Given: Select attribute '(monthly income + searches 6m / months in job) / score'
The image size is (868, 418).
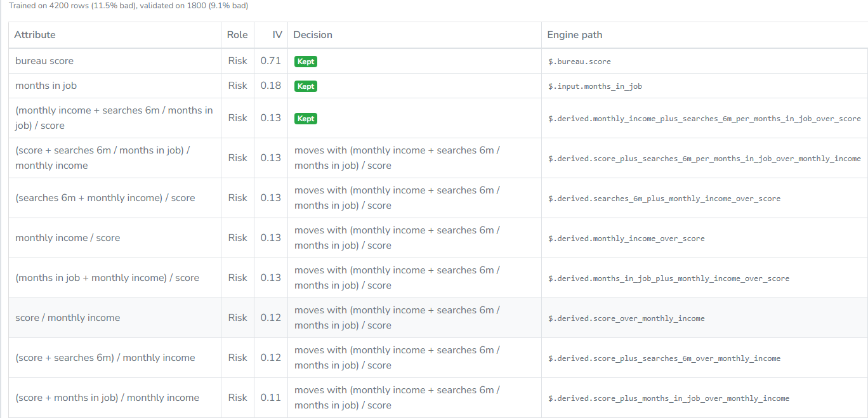Looking at the screenshot, I should [114, 118].
